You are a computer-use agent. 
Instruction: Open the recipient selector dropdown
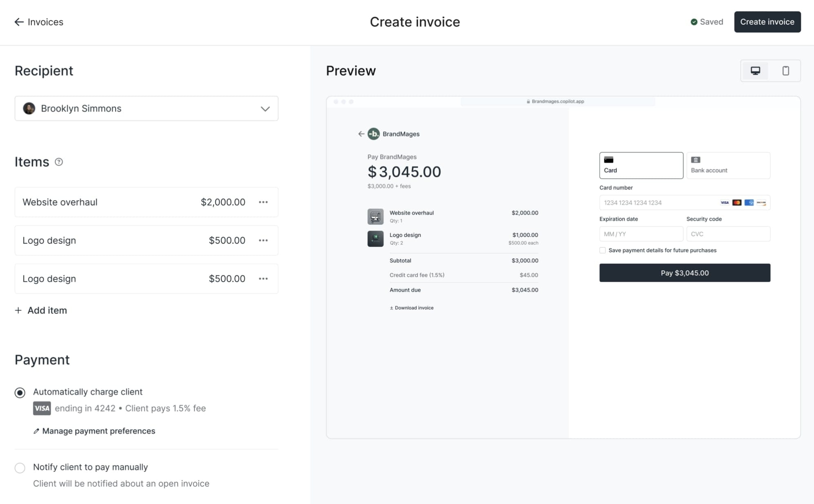coord(265,108)
